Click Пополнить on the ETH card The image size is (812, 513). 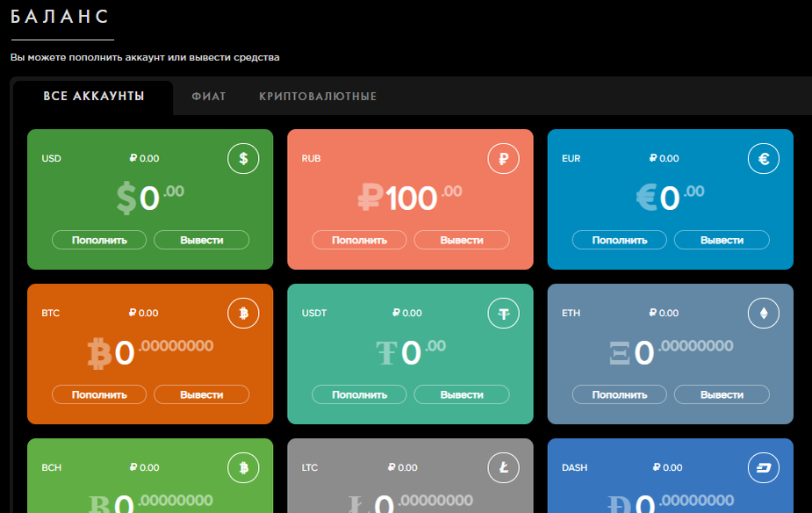click(x=620, y=394)
